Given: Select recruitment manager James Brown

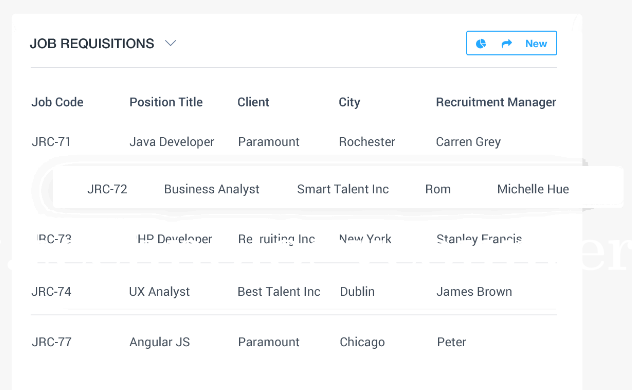Looking at the screenshot, I should click(474, 291).
